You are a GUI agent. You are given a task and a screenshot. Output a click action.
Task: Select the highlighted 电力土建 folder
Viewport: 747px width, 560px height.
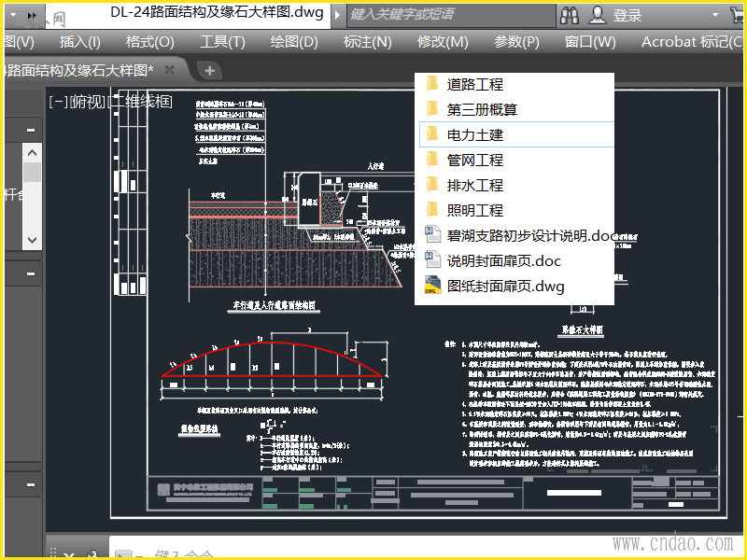click(516, 134)
